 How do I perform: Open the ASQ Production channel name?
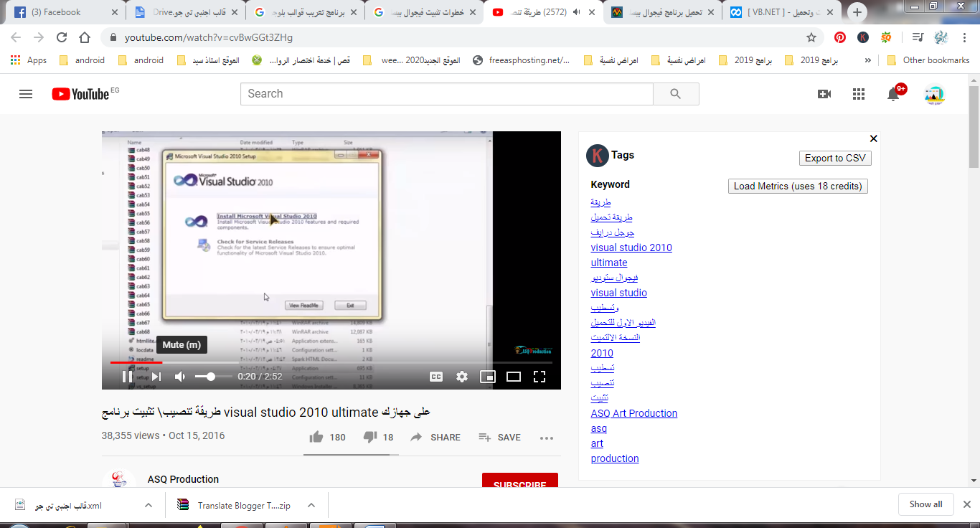tap(183, 479)
